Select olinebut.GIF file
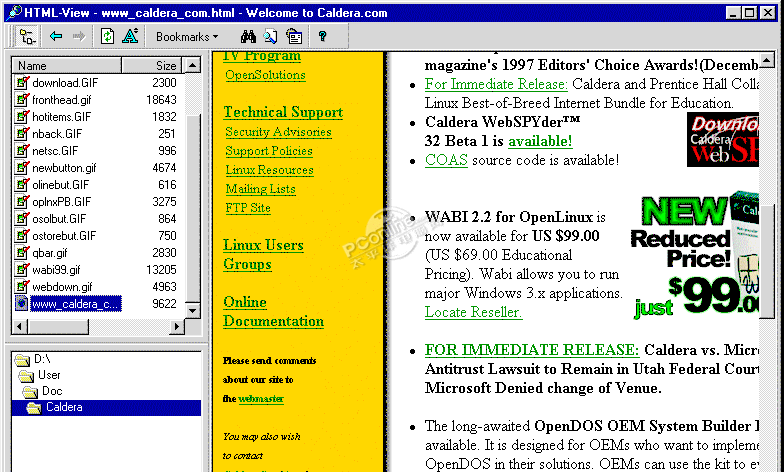Screen dimensions: 784x472 (60, 185)
